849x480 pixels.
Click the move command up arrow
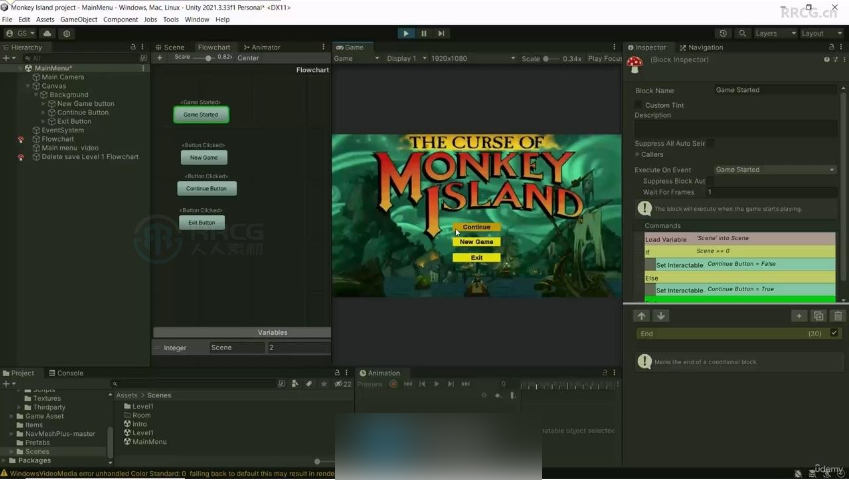click(x=642, y=316)
